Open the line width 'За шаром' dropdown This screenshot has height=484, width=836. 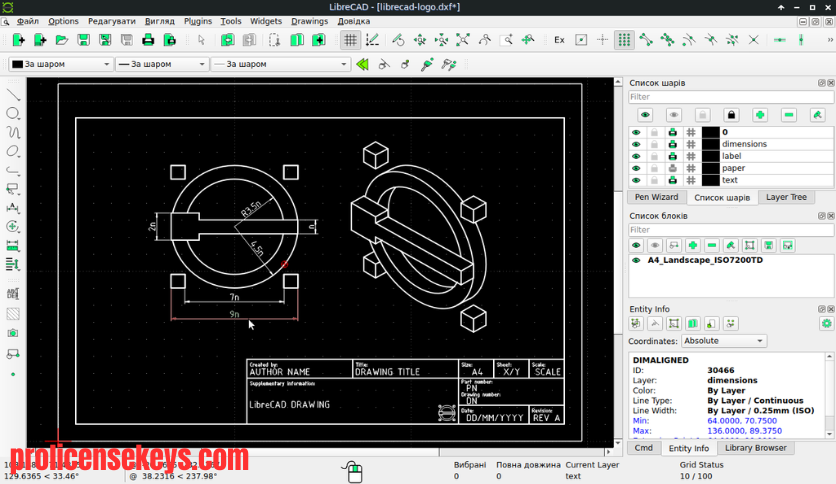click(162, 64)
